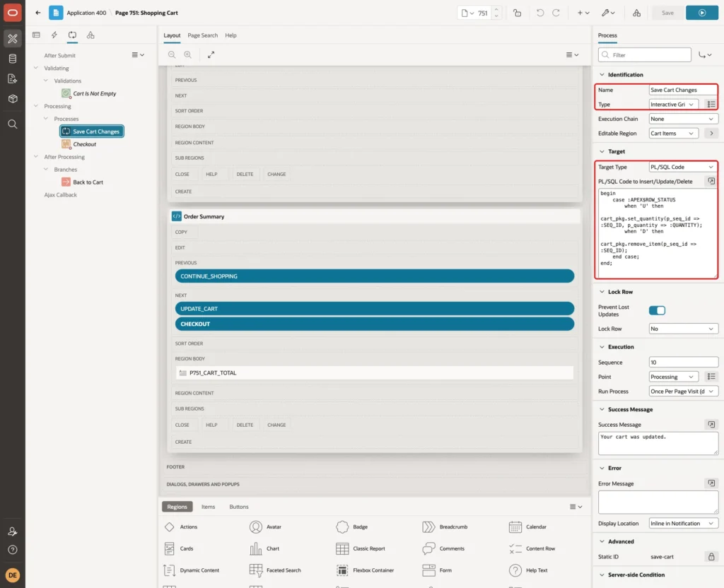This screenshot has height=588, width=724.
Task: Click the page lock icon in toolbar
Action: coord(517,13)
